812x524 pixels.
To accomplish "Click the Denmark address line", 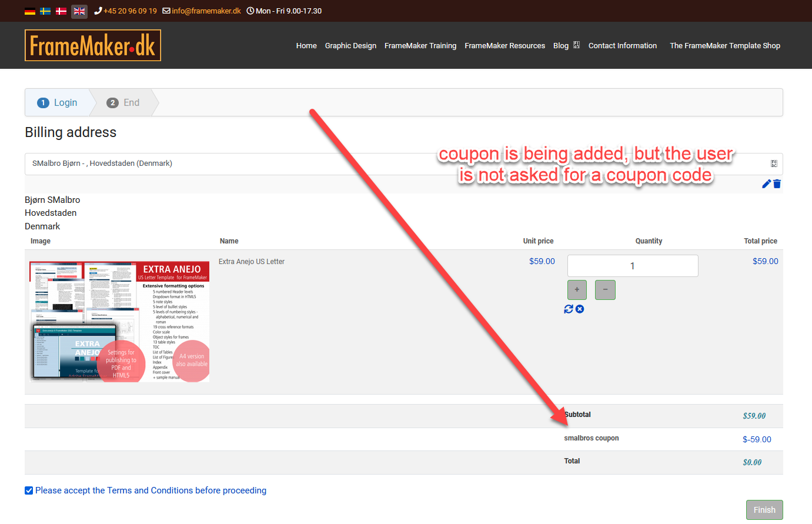I will 42,226.
